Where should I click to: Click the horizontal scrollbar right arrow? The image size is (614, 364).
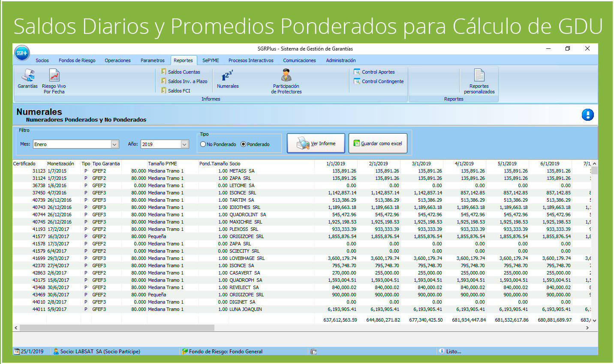click(x=587, y=328)
